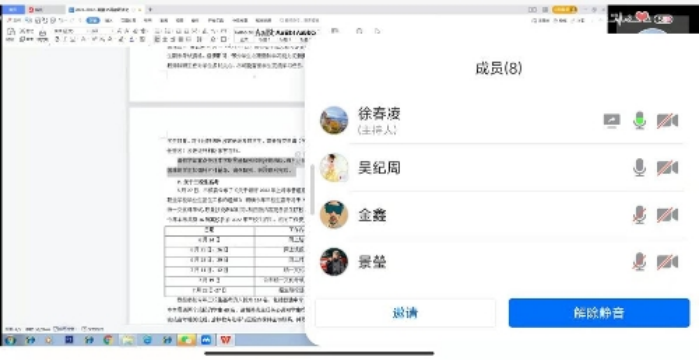Unmute 景莹's microphone
Screen dimensions: 700x360
(x=640, y=262)
